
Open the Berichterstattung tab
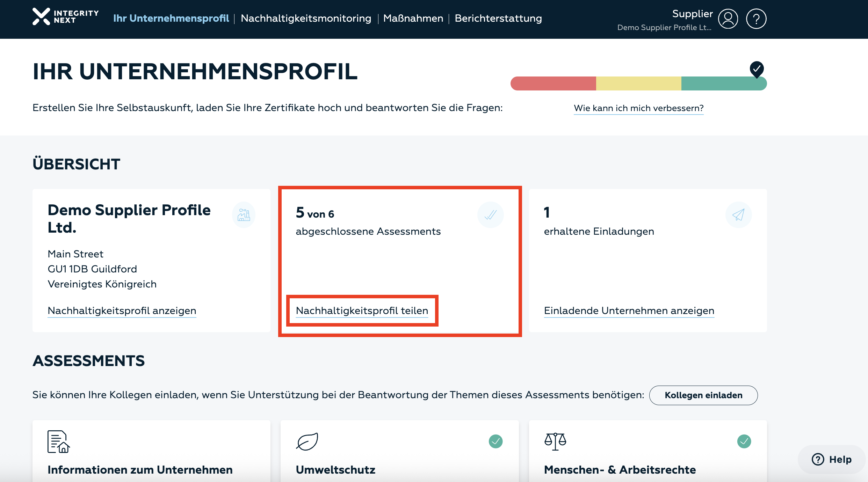(x=498, y=18)
